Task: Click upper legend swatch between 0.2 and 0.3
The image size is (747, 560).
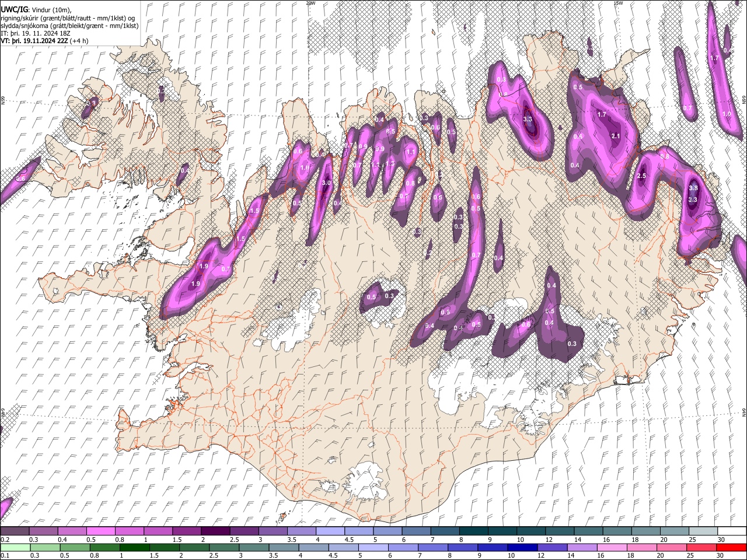Action: [15, 531]
